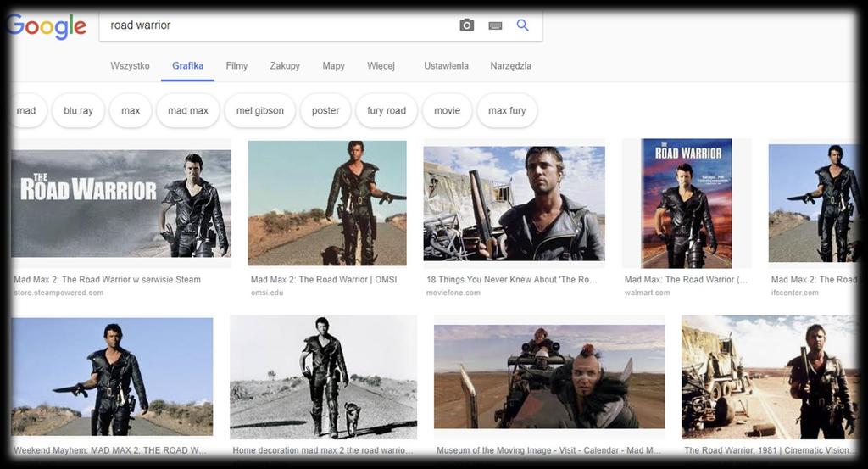
Task: Click 'Mad Max 2: The Road Warrior w serwisie Steam'
Action: 108,280
